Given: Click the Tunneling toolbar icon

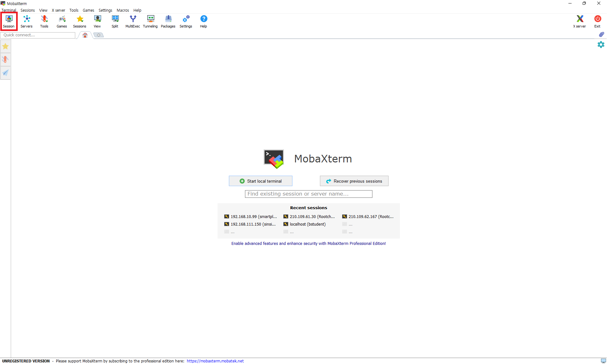Looking at the screenshot, I should 150,21.
